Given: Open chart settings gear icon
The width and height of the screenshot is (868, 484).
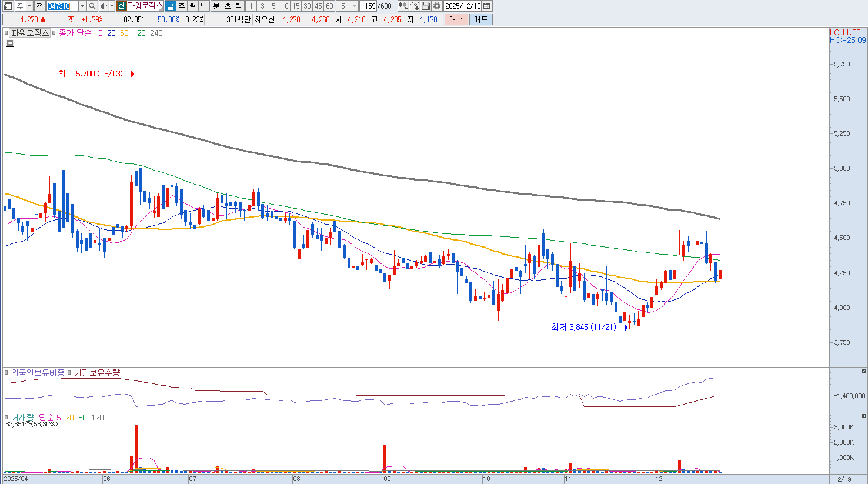Looking at the screenshot, I should click(x=437, y=6).
